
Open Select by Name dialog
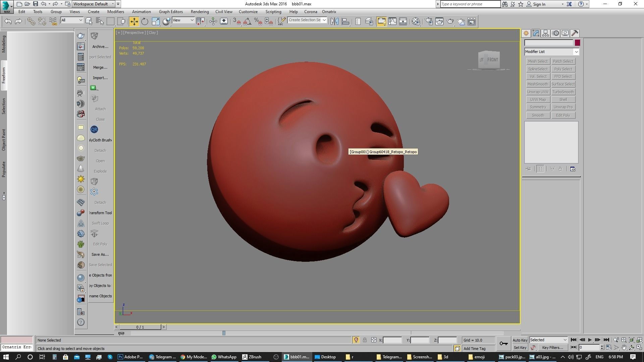[100, 21]
